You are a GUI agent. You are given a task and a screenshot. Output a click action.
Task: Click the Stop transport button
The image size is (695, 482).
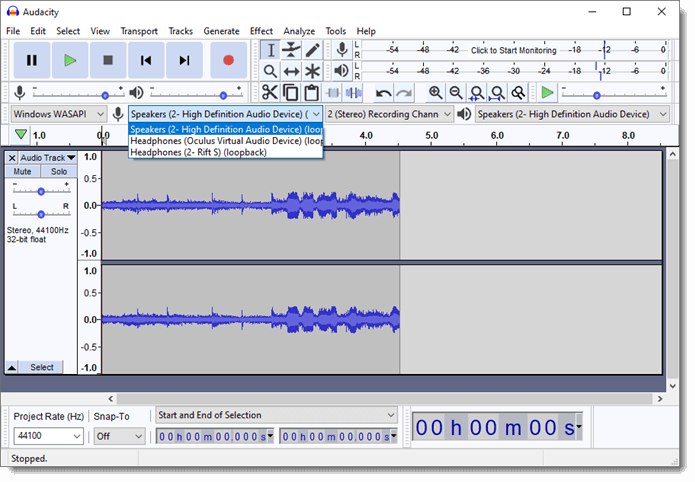coord(108,60)
